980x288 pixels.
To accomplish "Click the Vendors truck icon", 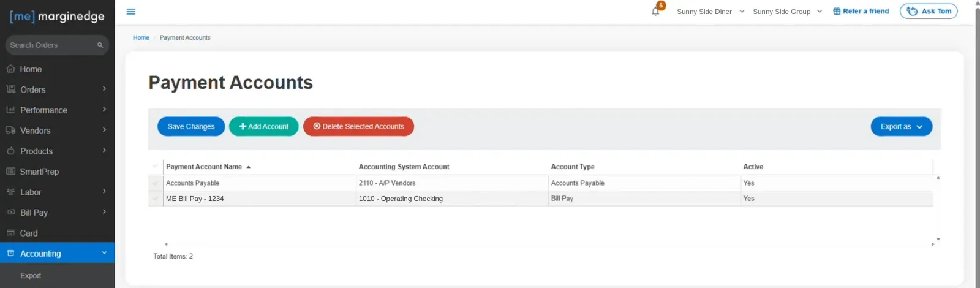I will coord(10,131).
